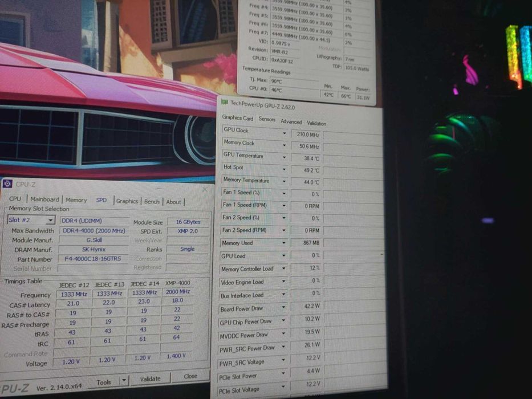Click the GPU Temperature value 38.4 °C
Image resolution: width=532 pixels, height=399 pixels.
[306, 158]
